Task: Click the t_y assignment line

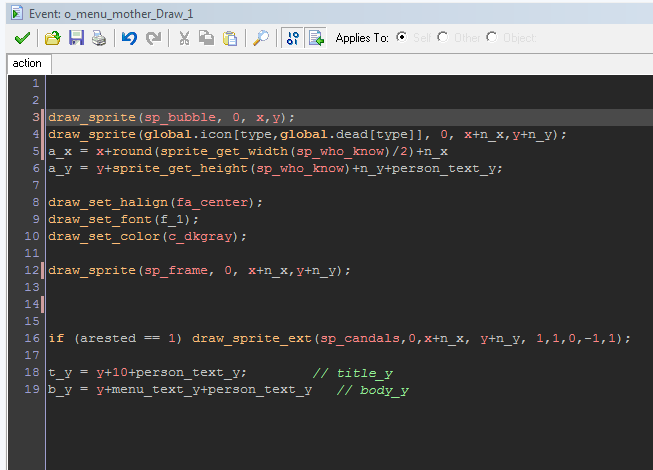Action: (147, 372)
